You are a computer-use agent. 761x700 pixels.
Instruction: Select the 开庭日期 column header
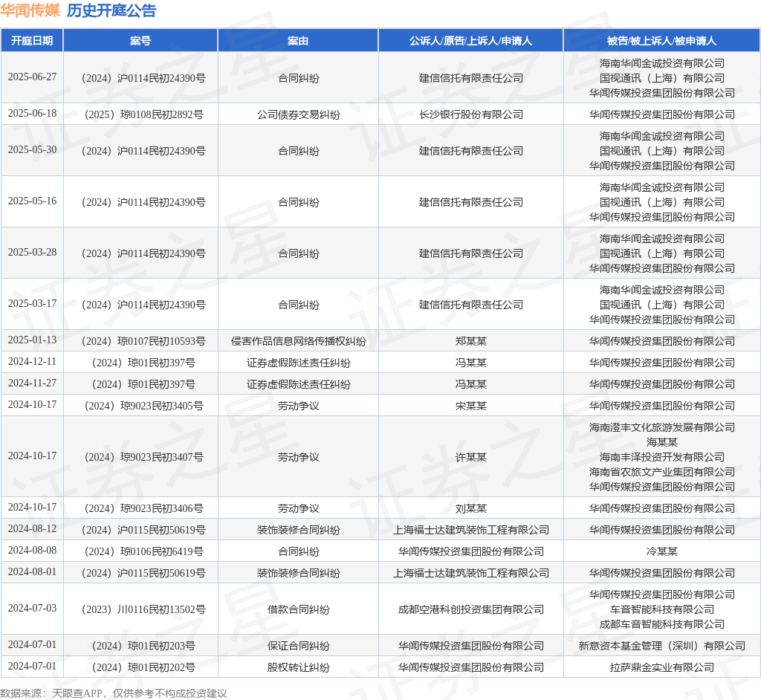[32, 41]
